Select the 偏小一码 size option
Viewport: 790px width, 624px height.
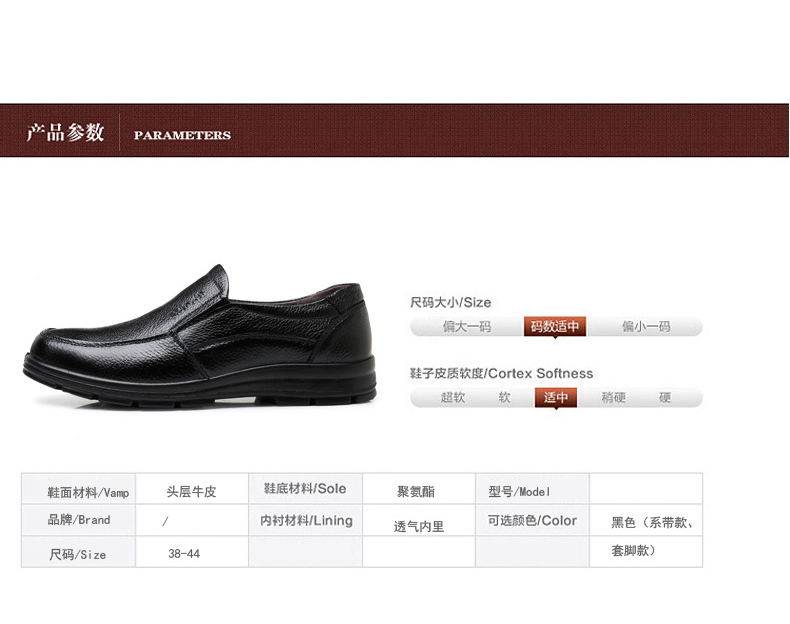[x=646, y=327]
